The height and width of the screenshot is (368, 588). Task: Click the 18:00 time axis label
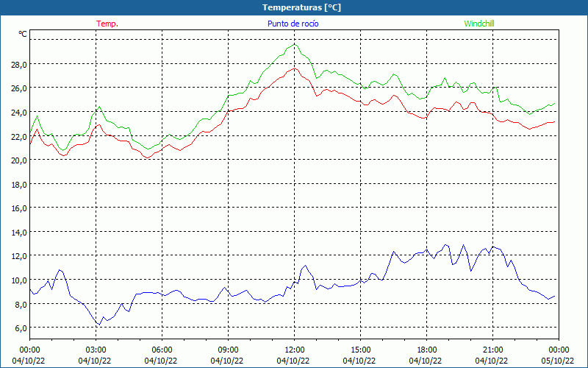[x=426, y=350]
